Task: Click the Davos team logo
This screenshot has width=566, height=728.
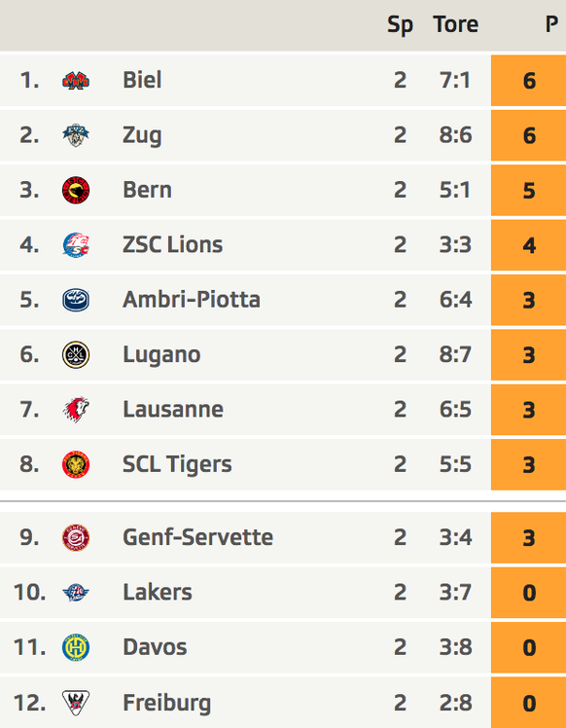Action: click(x=76, y=647)
